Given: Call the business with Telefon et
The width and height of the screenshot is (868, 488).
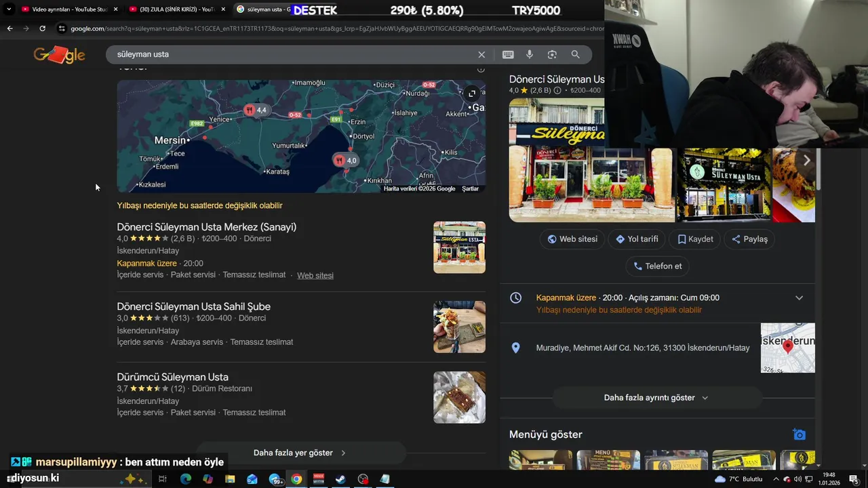Looking at the screenshot, I should tap(657, 266).
